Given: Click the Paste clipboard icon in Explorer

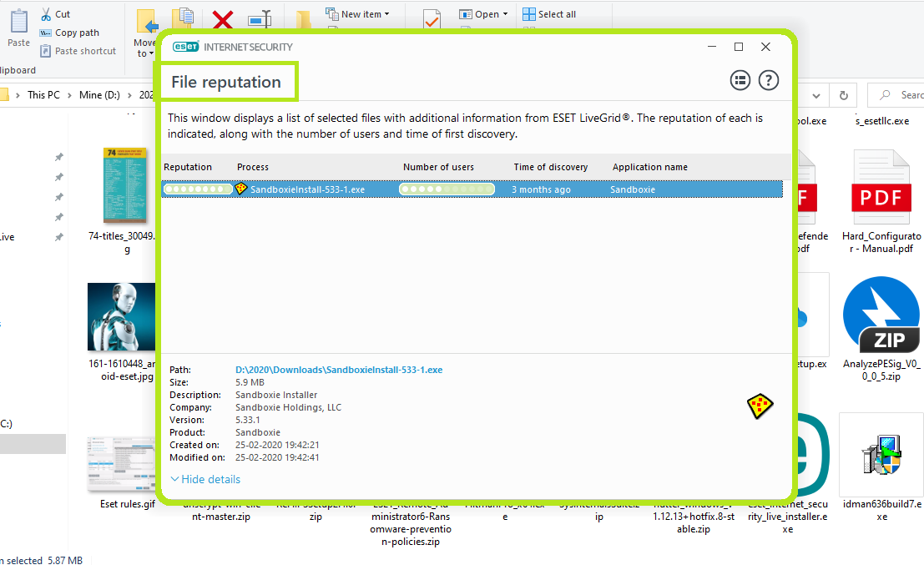Looking at the screenshot, I should click(x=19, y=21).
